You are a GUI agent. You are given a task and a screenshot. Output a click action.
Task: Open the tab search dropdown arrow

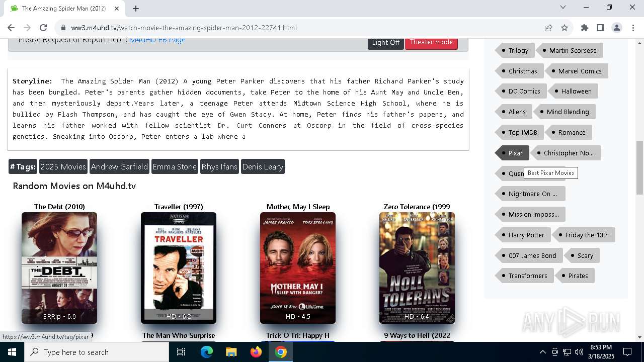click(563, 7)
